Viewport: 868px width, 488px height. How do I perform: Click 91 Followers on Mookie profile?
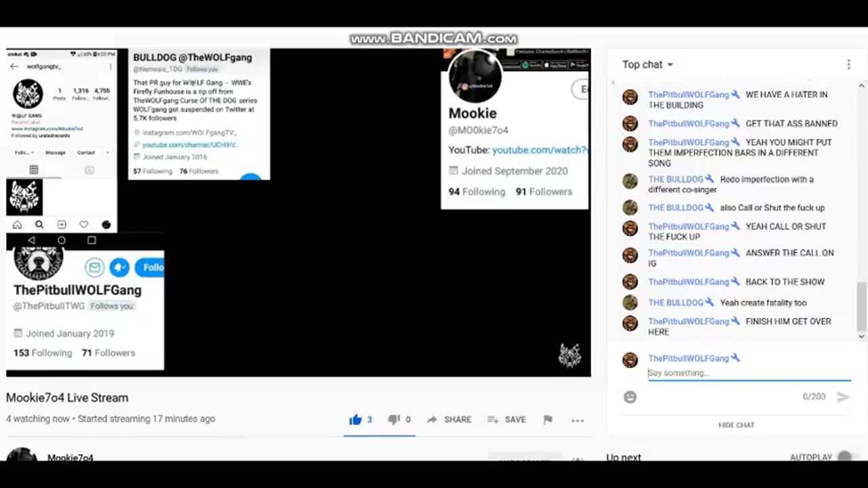click(x=544, y=192)
